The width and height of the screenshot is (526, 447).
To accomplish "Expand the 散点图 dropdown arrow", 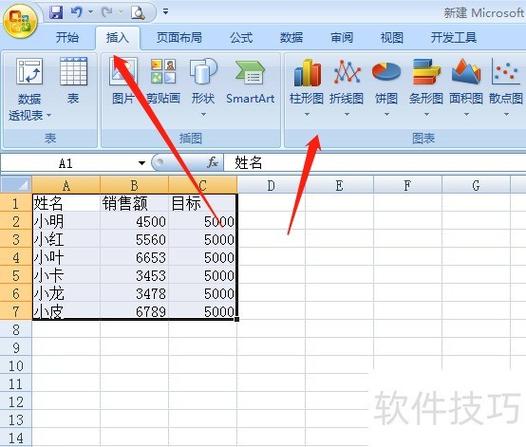I will (x=506, y=115).
